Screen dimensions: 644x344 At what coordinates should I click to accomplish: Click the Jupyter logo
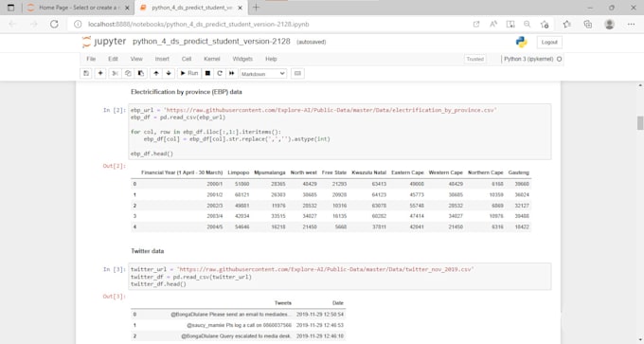(x=104, y=42)
